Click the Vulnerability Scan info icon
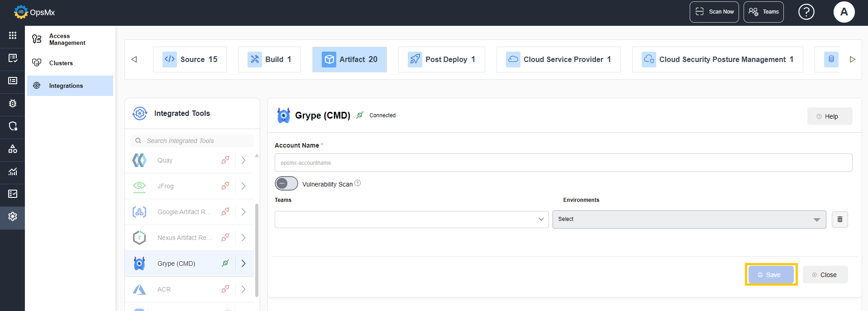This screenshot has width=868, height=311. click(358, 183)
